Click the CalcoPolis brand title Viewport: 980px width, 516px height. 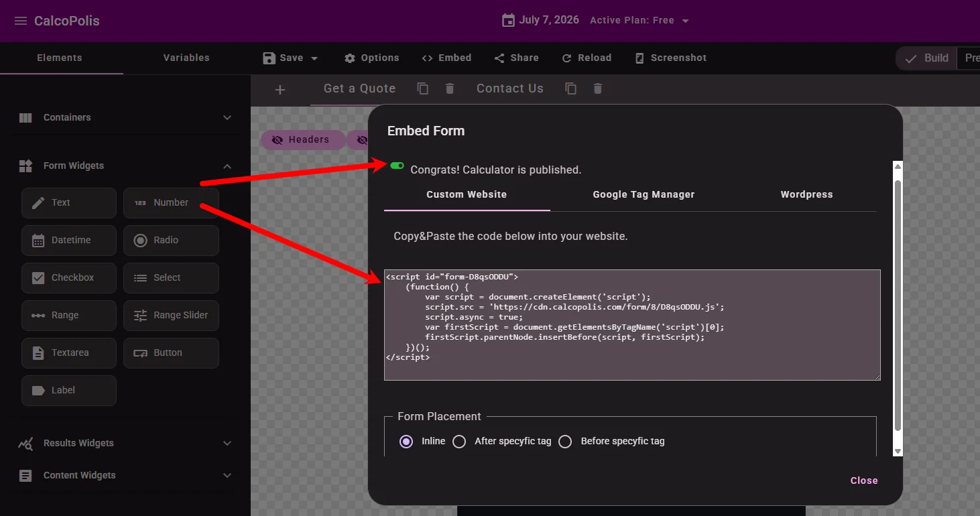point(66,21)
